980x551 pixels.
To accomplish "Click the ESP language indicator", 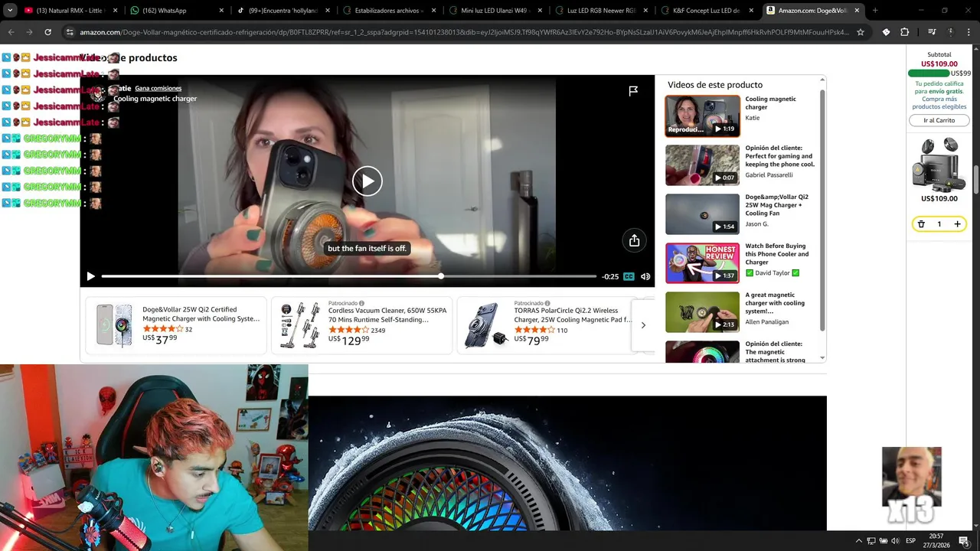I will tap(911, 541).
